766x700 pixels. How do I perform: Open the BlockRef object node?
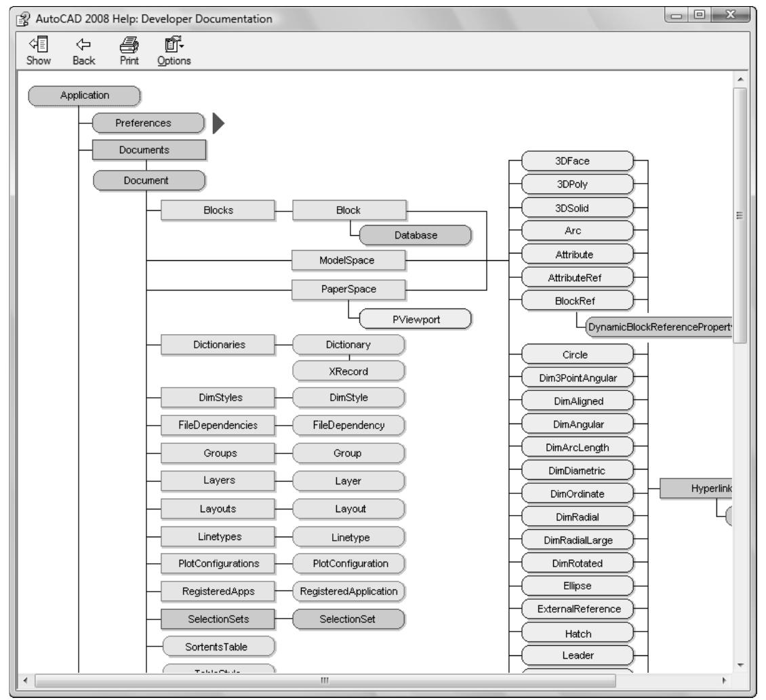click(x=577, y=301)
